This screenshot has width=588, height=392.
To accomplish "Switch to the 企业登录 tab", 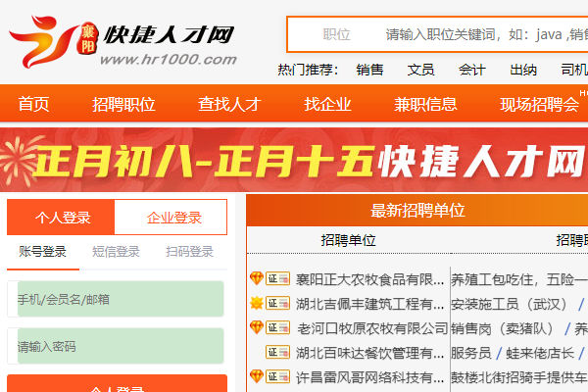I will 171,218.
